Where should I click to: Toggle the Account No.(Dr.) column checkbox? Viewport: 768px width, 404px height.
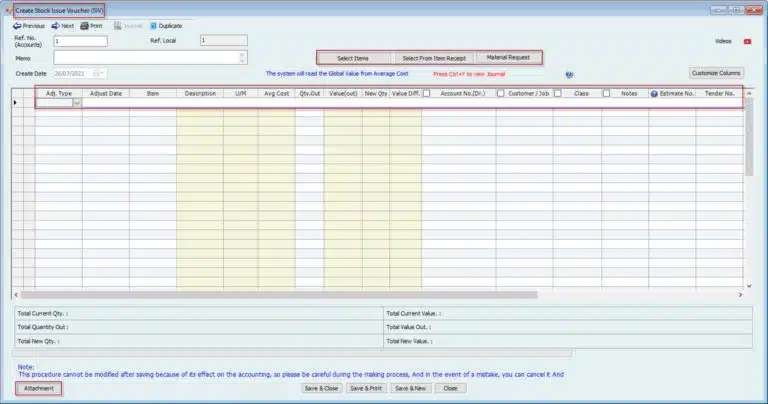(427, 93)
